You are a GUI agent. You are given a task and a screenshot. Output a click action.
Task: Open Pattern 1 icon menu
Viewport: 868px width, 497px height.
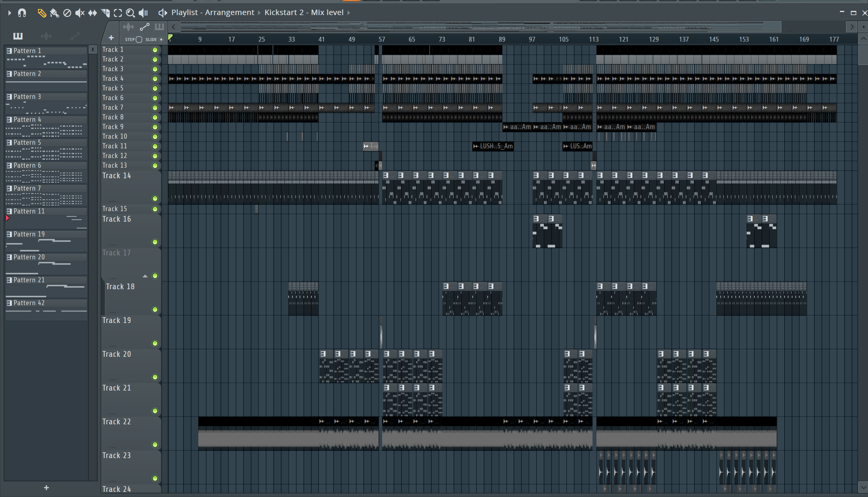[10, 51]
